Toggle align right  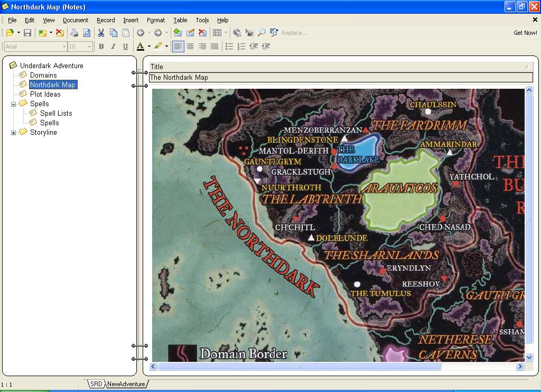point(202,46)
